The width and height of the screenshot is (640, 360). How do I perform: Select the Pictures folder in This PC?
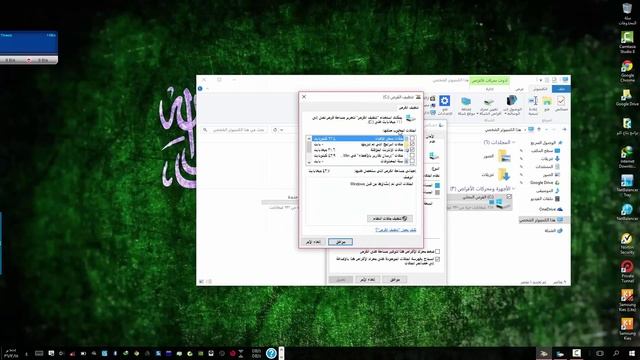coord(496,156)
